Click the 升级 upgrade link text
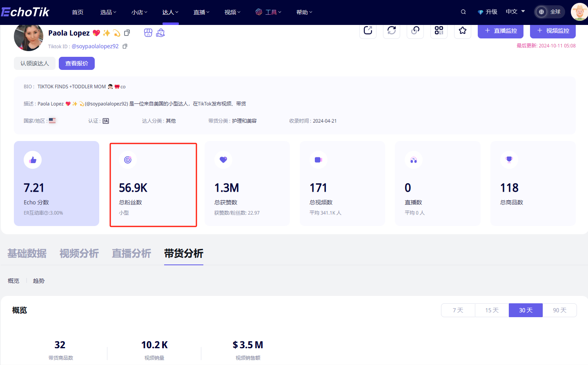Viewport: 588px width, 365px height. click(x=492, y=12)
